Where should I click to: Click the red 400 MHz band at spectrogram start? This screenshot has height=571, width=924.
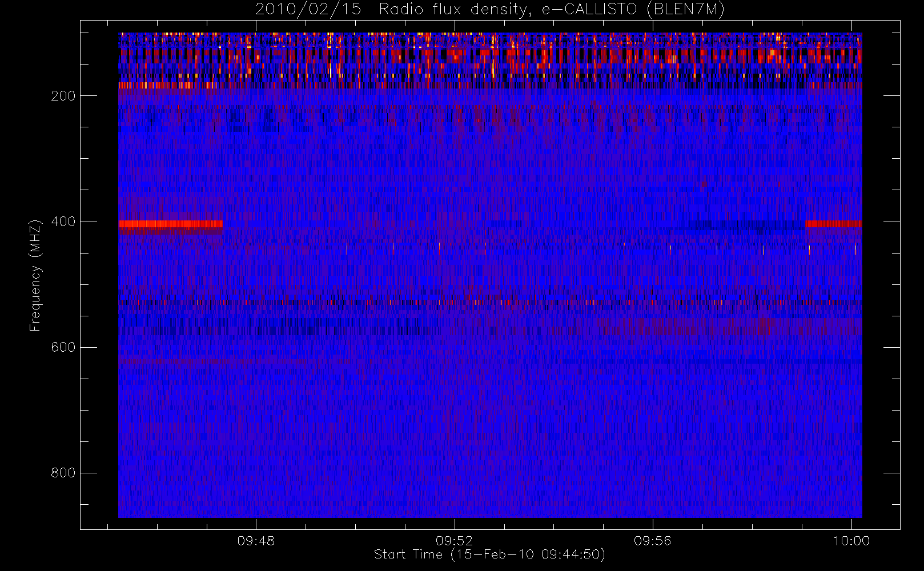click(x=171, y=224)
